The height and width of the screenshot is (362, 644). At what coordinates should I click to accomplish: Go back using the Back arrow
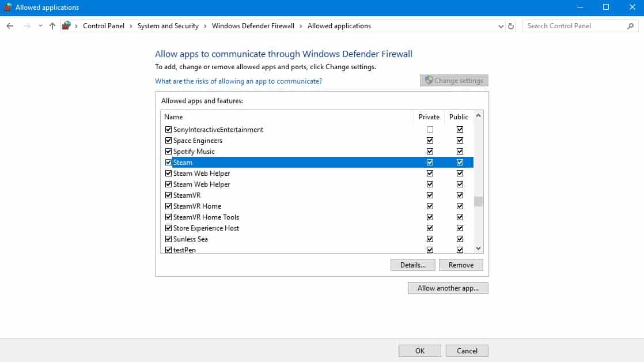coord(10,26)
